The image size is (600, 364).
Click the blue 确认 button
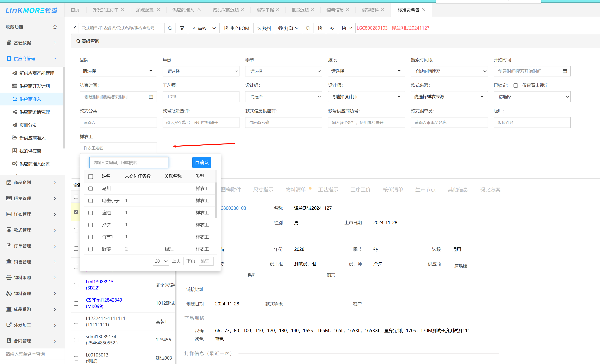point(202,163)
